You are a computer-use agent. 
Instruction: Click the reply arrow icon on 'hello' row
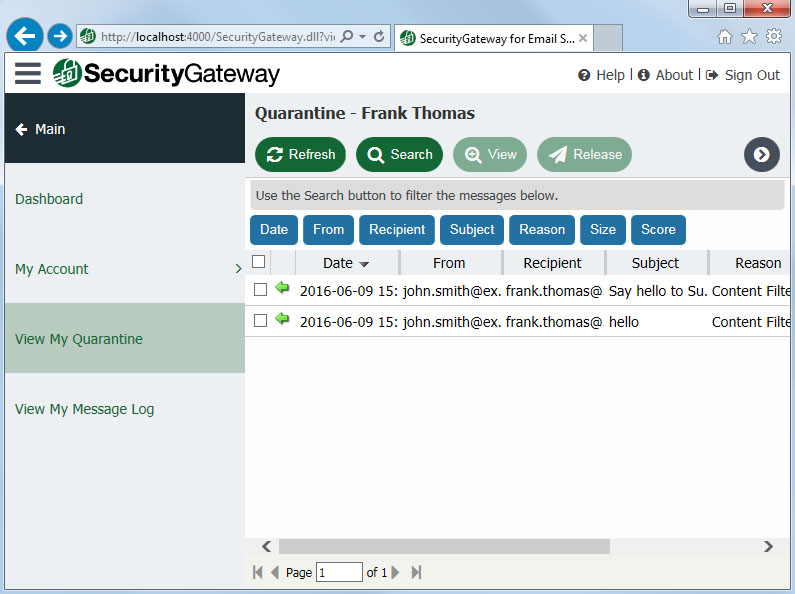click(x=282, y=319)
